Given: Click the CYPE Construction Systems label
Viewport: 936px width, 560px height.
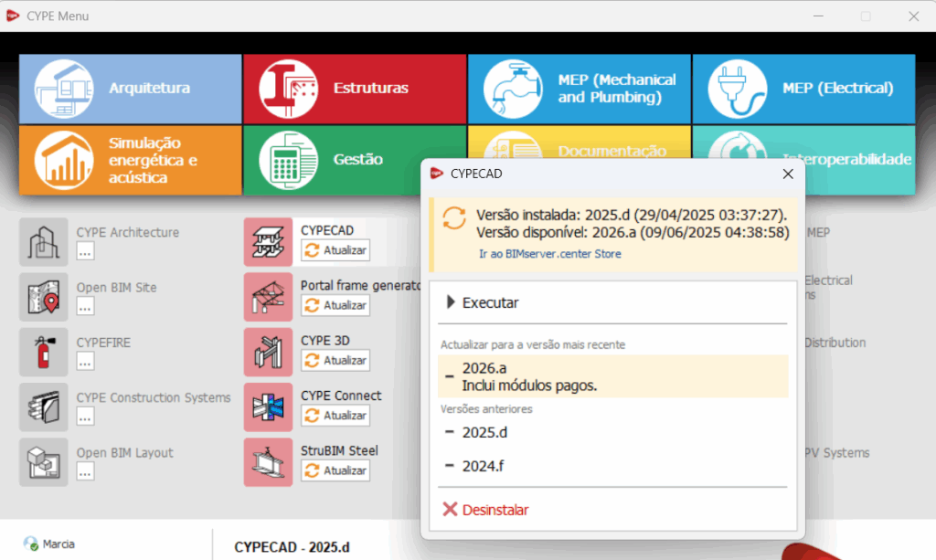Looking at the screenshot, I should click(x=154, y=397).
